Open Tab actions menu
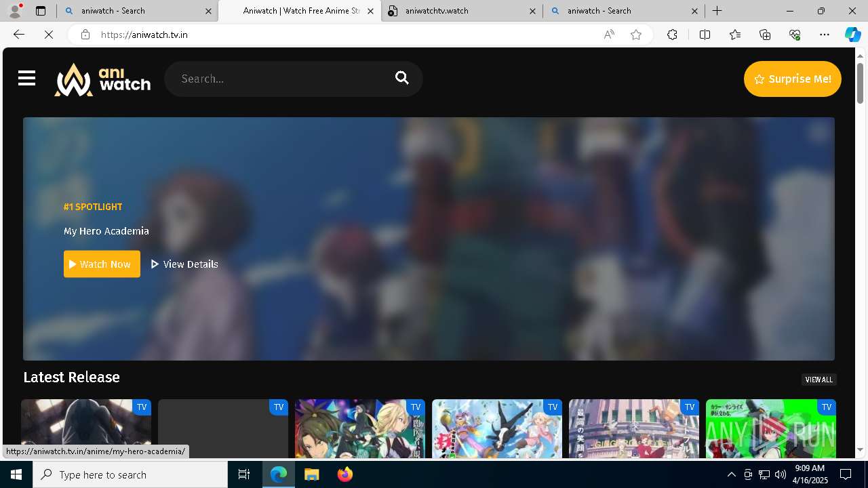This screenshot has width=868, height=488. pos(41,11)
